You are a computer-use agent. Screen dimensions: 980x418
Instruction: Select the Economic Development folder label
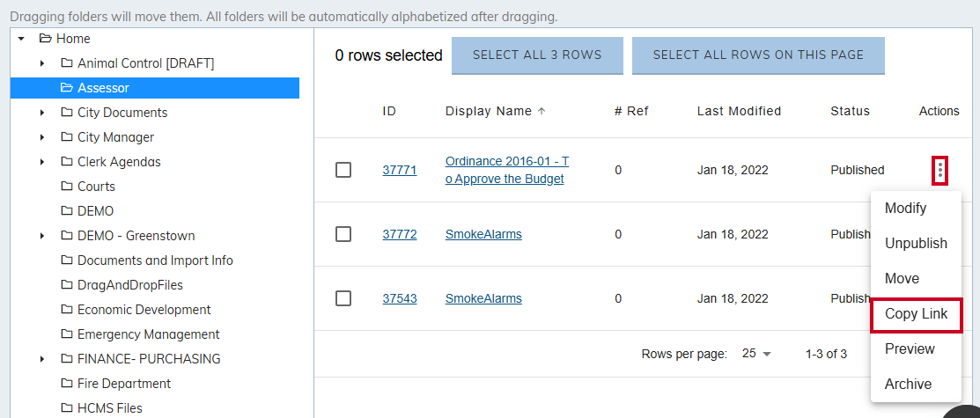click(144, 309)
